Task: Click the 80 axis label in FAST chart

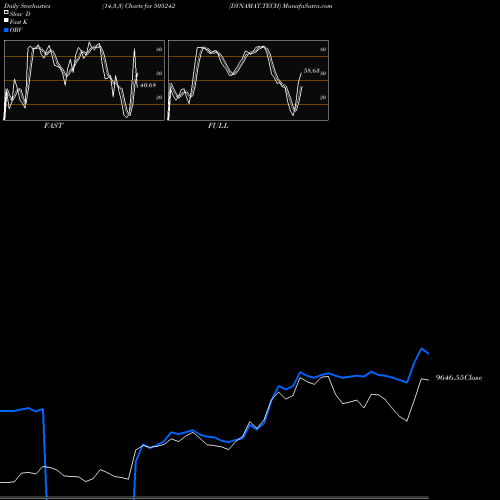Action: pyautogui.click(x=159, y=49)
